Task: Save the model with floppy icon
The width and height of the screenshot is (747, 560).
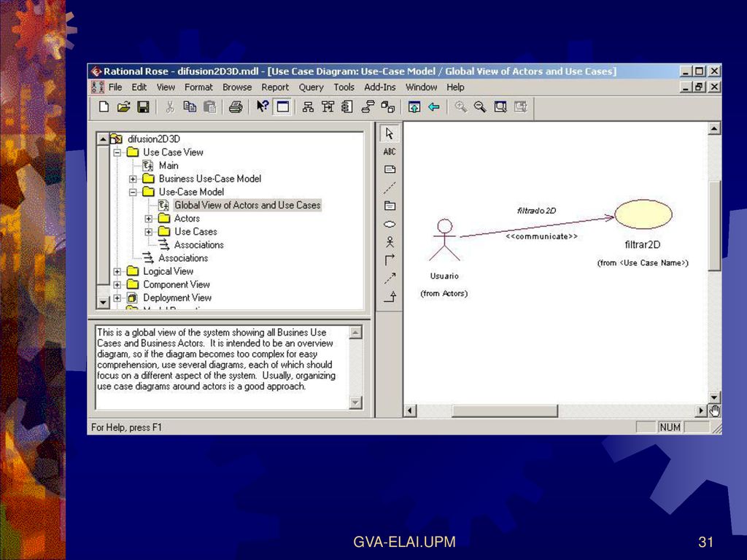Action: (x=143, y=107)
